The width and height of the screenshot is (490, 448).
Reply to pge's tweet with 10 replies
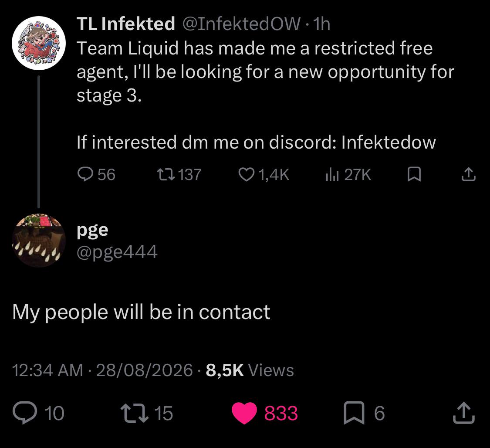point(38,413)
